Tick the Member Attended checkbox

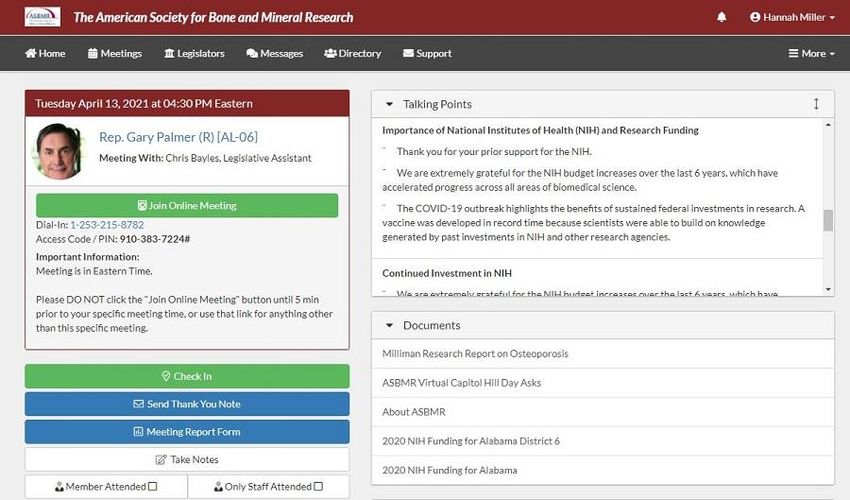click(x=153, y=486)
